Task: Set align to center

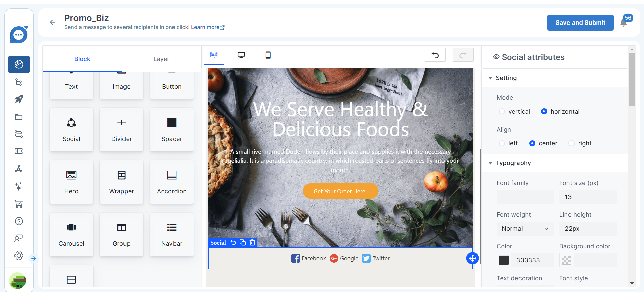Action: 532,143
